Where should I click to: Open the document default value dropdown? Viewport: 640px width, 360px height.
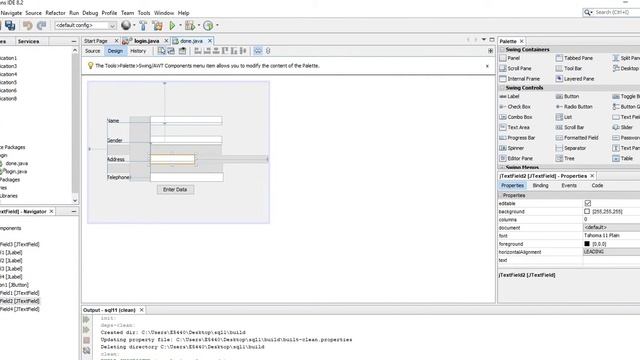coord(611,227)
